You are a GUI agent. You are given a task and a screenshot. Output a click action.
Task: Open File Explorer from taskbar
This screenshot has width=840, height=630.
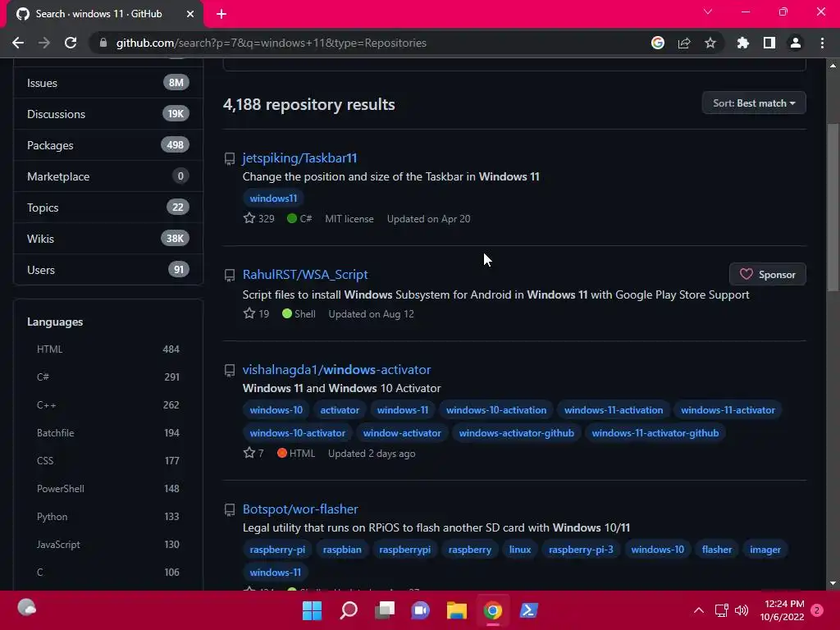(456, 609)
